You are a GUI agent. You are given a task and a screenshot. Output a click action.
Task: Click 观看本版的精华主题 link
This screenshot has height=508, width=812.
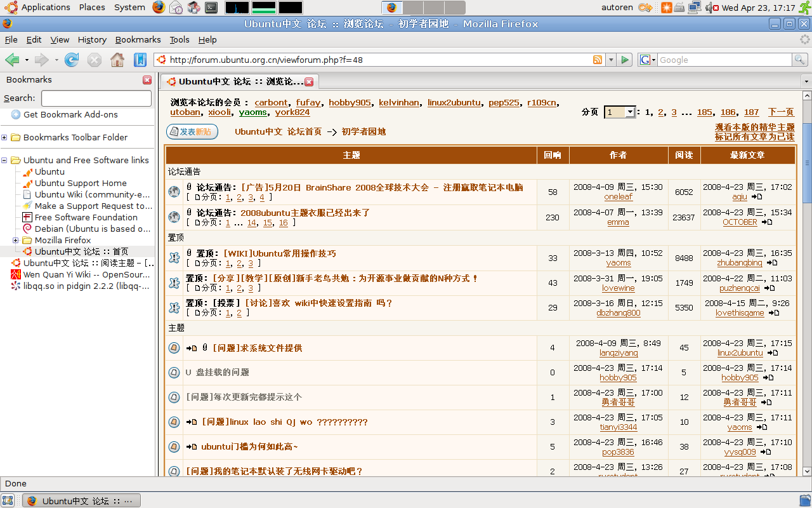click(755, 127)
